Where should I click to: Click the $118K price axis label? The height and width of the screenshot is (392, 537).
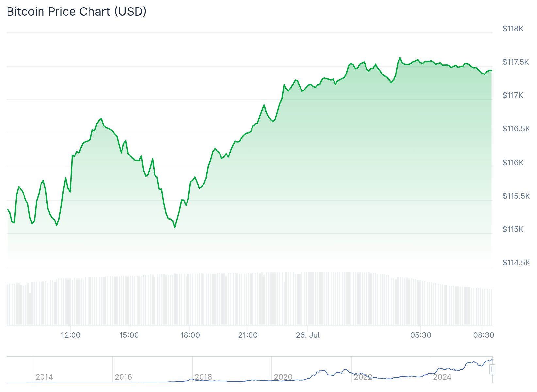(513, 29)
